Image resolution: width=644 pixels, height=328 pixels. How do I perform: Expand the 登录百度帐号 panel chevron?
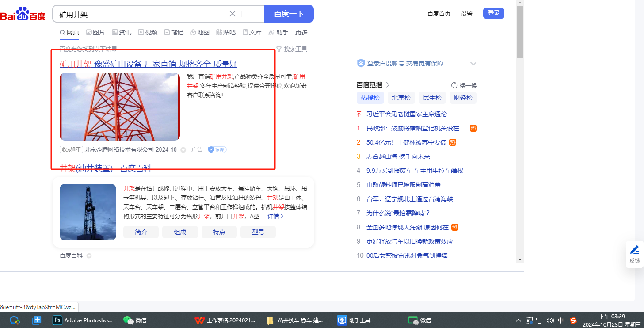pyautogui.click(x=473, y=64)
